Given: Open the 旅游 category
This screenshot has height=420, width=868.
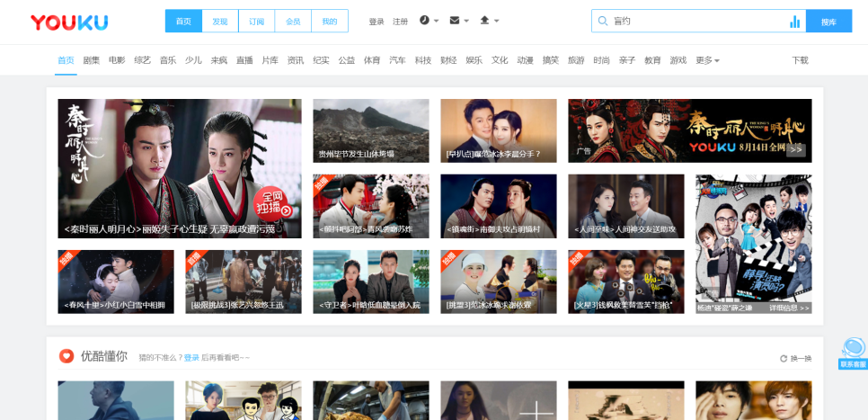Looking at the screenshot, I should 576,60.
